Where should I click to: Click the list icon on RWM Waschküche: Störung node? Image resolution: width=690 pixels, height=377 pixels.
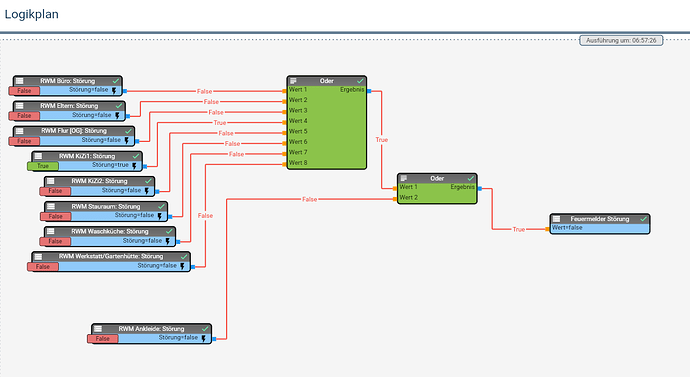51,231
